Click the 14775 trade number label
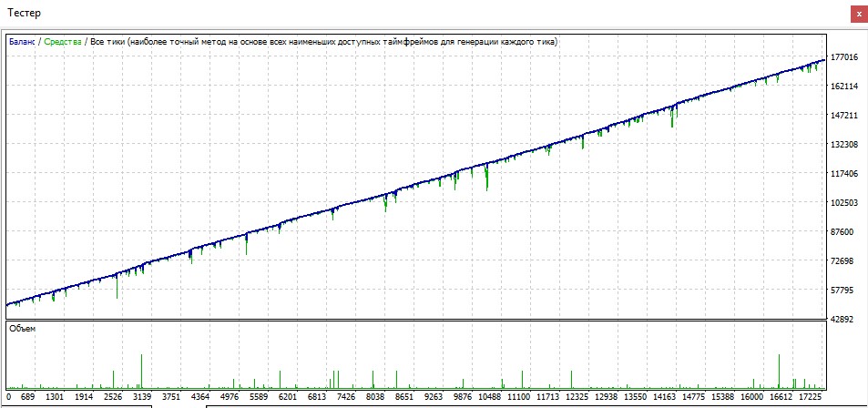The height and width of the screenshot is (408, 868). coord(693,397)
